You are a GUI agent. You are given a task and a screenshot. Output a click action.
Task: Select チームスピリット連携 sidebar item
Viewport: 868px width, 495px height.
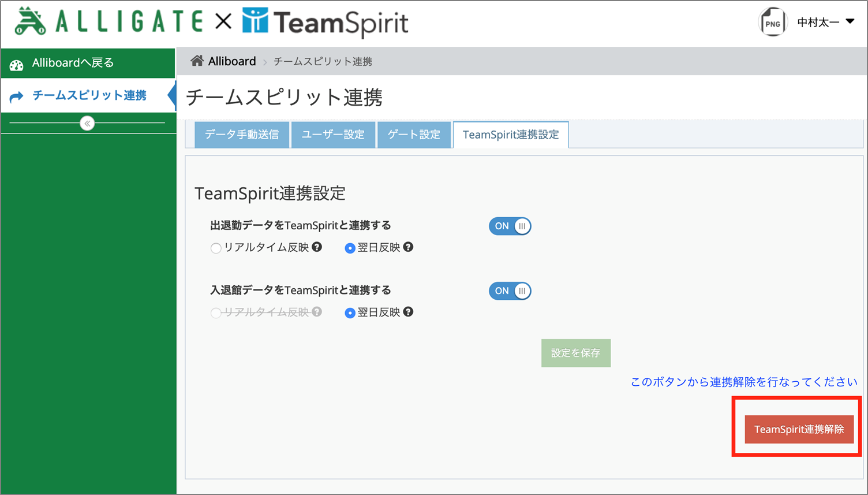(x=88, y=96)
